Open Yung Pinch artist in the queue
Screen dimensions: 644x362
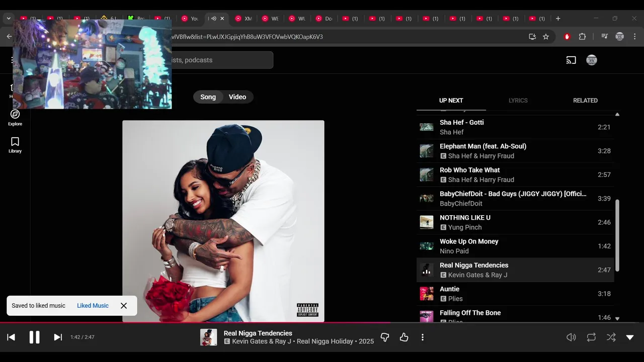pos(465,227)
